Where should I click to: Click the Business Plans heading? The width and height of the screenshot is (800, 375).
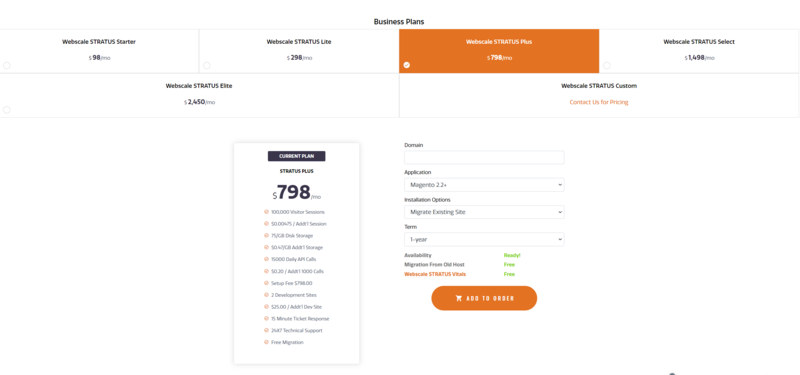399,21
